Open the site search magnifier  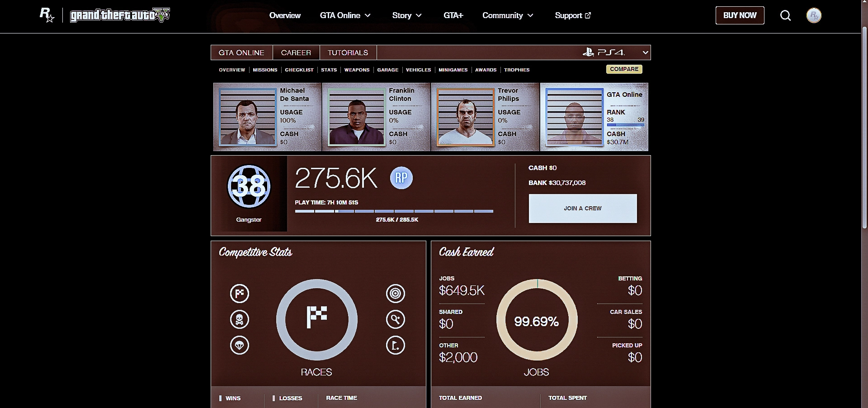786,15
